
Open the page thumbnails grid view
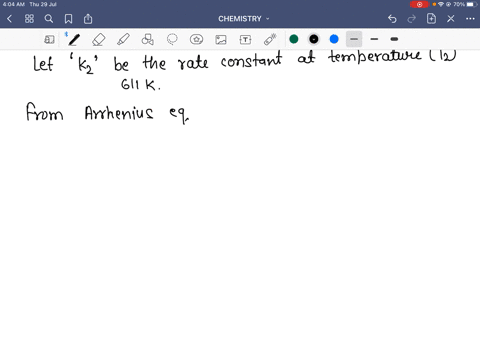tap(29, 19)
